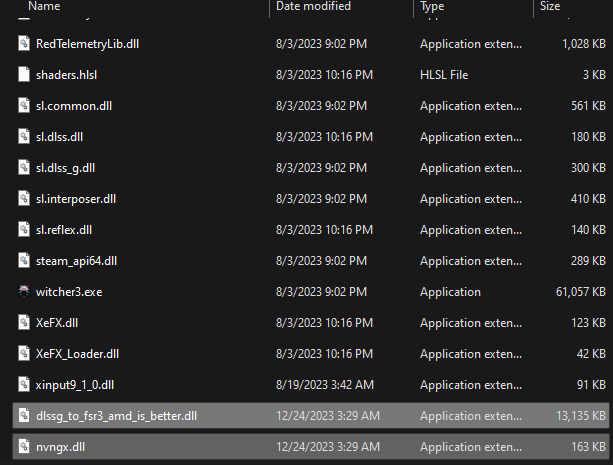Viewport: 613px width, 465px height.
Task: Click the sl.dlss.dll file icon
Action: [24, 136]
